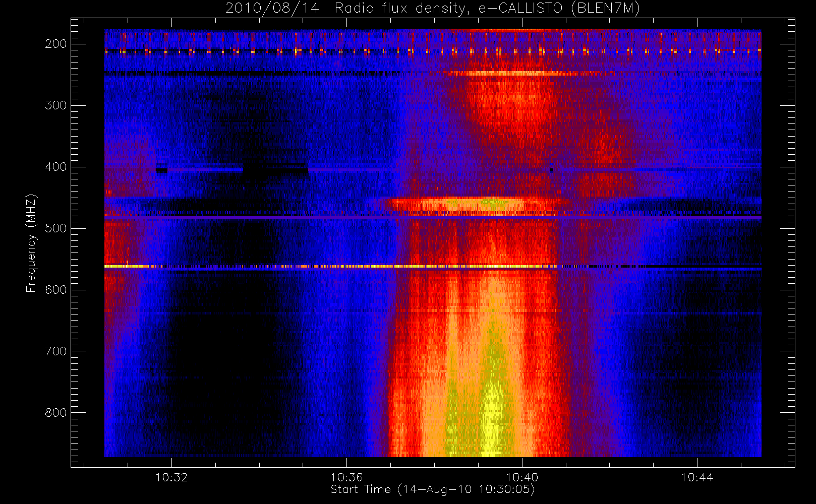Click the 10:44 time tick label
The image size is (816, 504).
coord(697,477)
